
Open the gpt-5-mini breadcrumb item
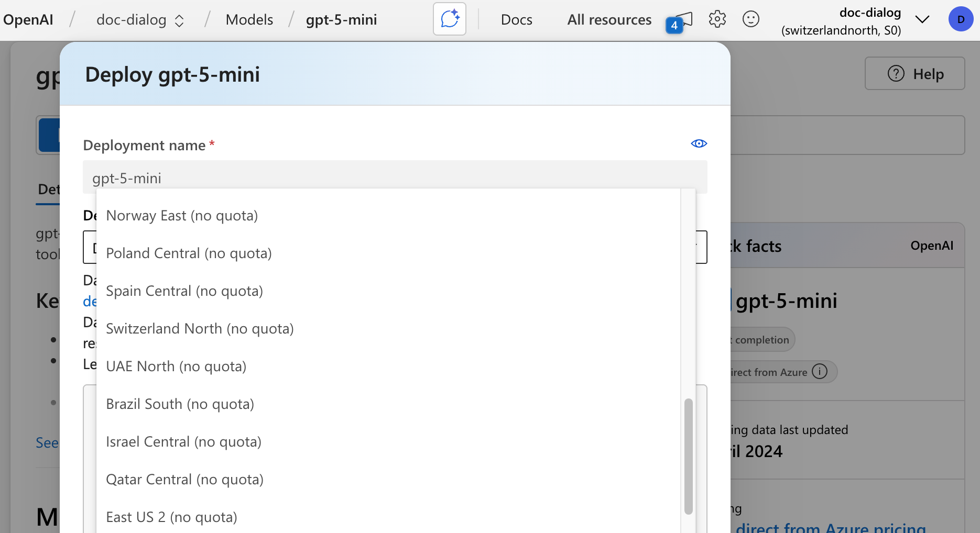click(342, 20)
